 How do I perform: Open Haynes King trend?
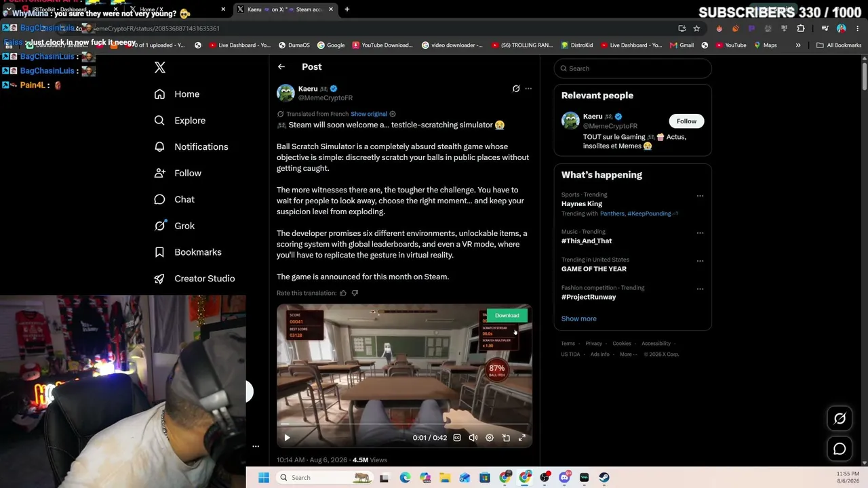click(582, 204)
